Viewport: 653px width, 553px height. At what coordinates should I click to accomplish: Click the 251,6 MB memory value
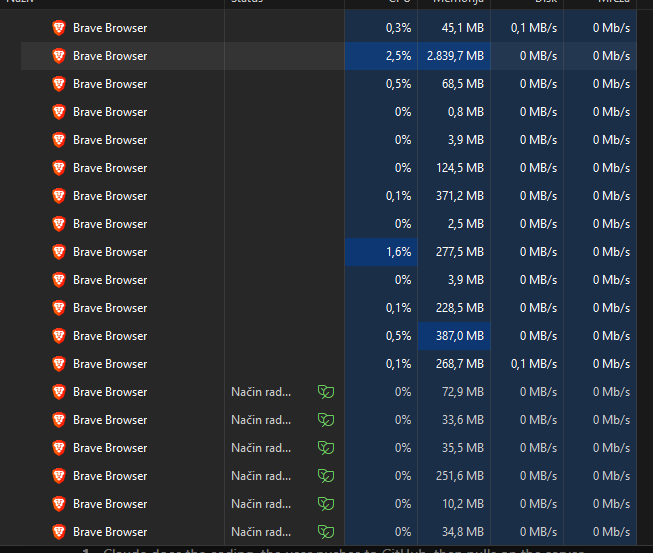pos(460,476)
